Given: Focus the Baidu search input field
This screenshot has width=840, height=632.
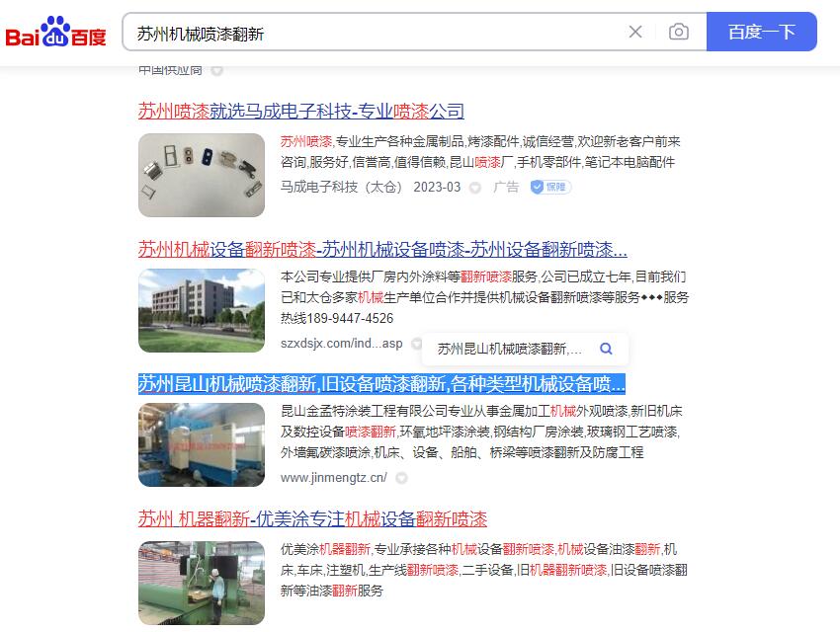Looking at the screenshot, I should pos(376,33).
